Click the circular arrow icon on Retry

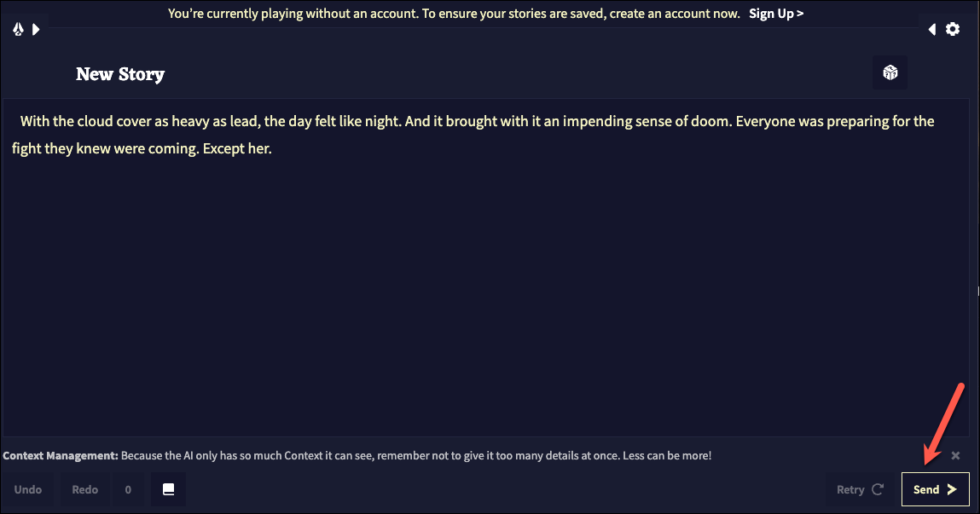pos(879,489)
